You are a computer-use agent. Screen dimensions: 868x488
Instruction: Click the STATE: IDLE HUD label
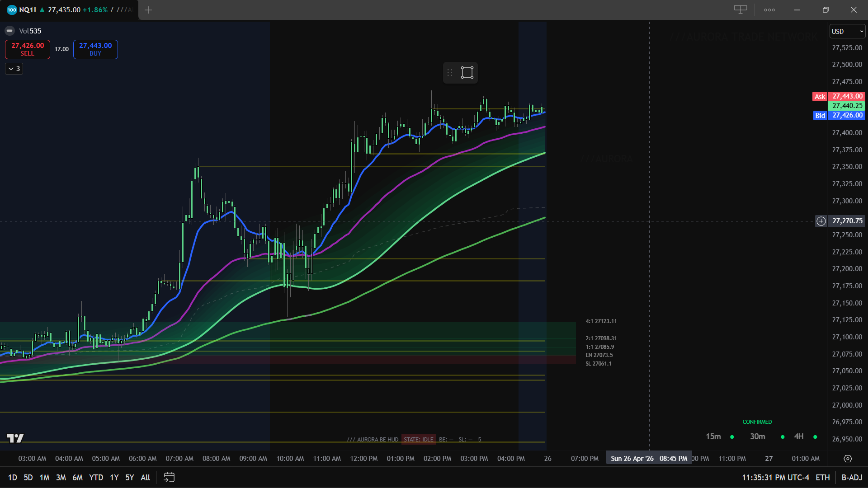(419, 439)
